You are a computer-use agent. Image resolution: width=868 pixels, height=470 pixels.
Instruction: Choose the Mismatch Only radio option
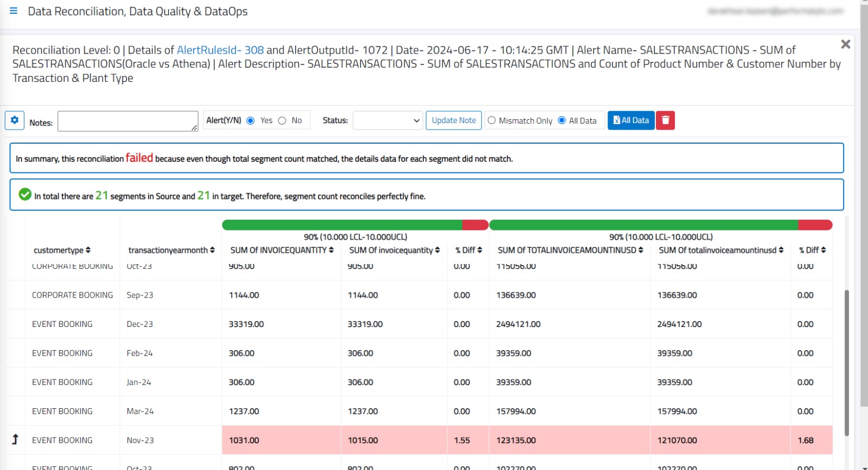pyautogui.click(x=492, y=120)
